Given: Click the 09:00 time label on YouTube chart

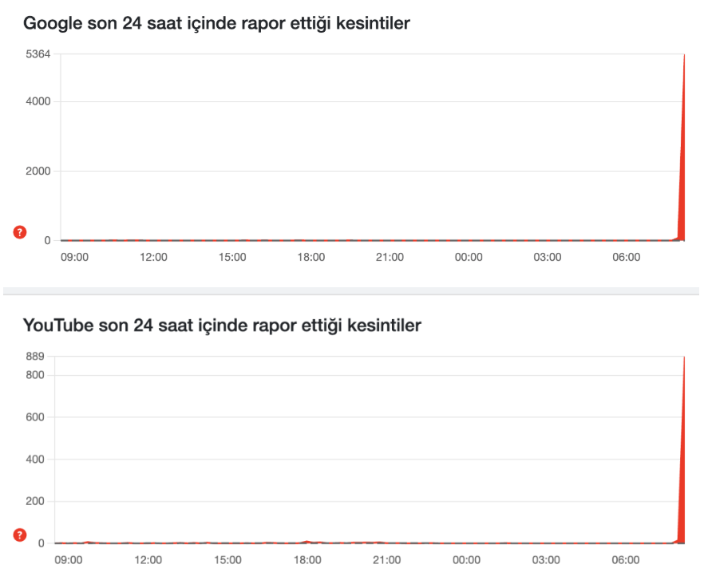Looking at the screenshot, I should tap(69, 560).
